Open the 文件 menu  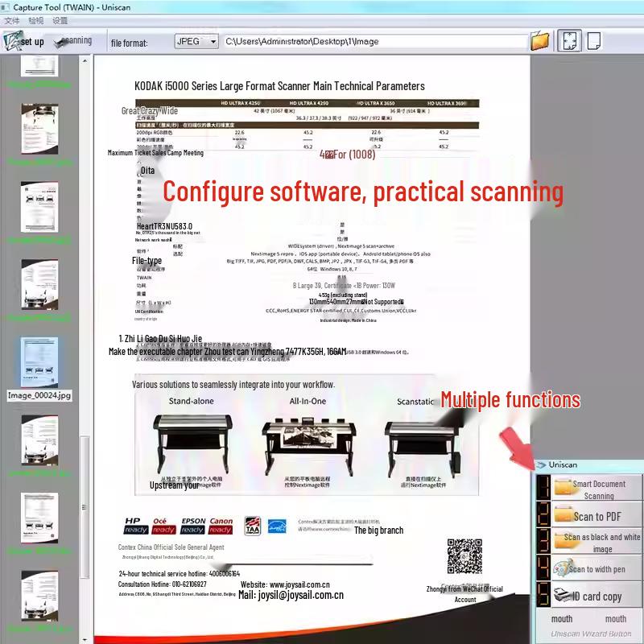12,21
